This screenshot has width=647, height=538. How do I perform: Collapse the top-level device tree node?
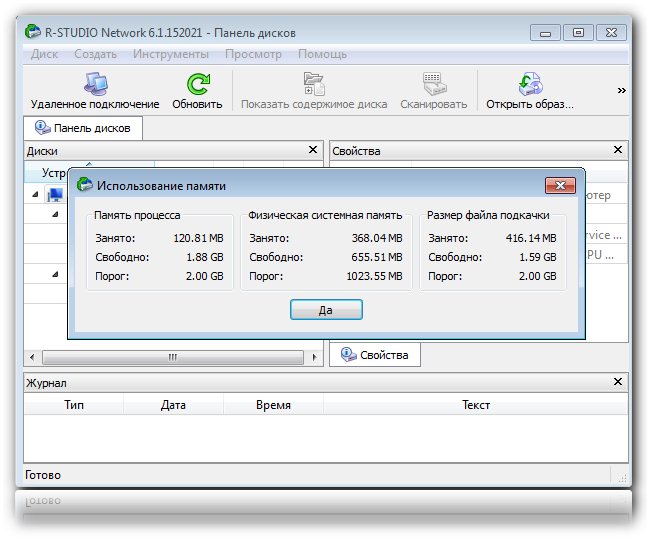[x=37, y=194]
